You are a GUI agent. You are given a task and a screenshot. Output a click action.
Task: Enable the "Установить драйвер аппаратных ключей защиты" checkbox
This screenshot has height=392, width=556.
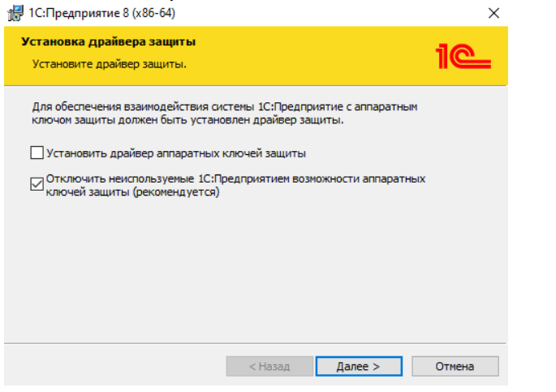coord(37,153)
